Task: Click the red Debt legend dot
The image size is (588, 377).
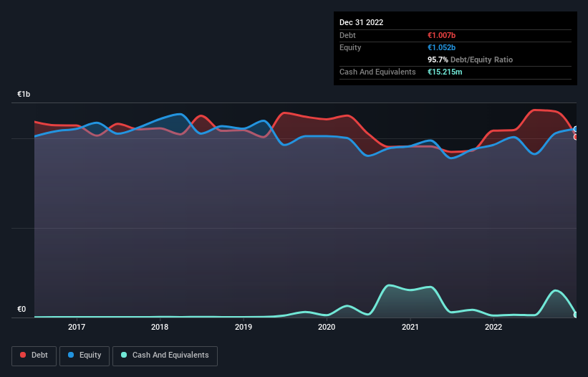Action: pyautogui.click(x=23, y=355)
